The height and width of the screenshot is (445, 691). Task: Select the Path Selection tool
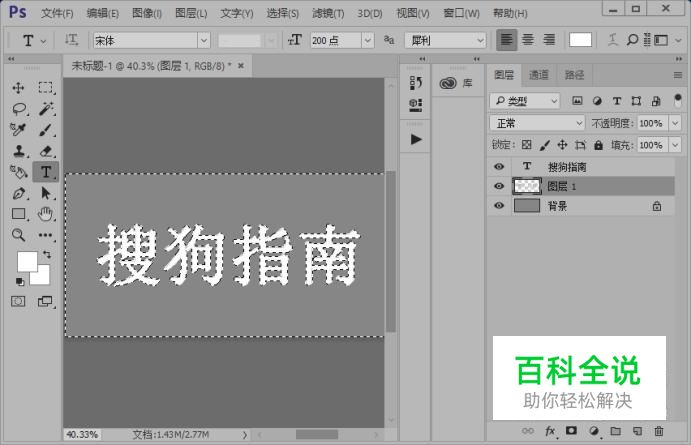(x=46, y=193)
